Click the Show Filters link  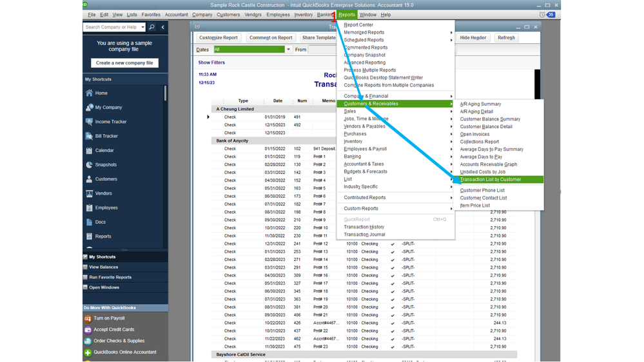(x=211, y=62)
